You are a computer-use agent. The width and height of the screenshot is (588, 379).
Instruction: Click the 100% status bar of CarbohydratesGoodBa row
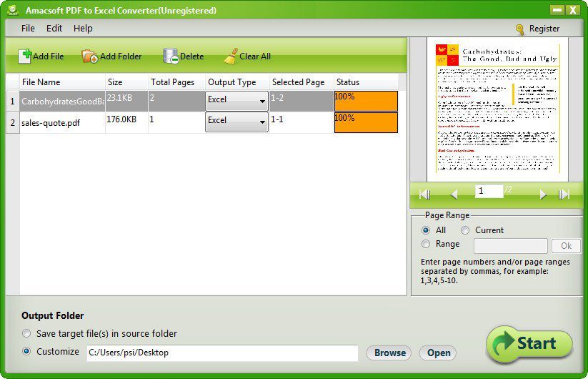(366, 101)
